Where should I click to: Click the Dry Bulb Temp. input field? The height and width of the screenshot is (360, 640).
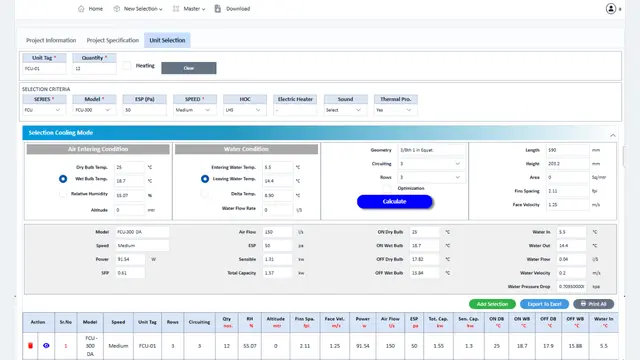pos(129,167)
